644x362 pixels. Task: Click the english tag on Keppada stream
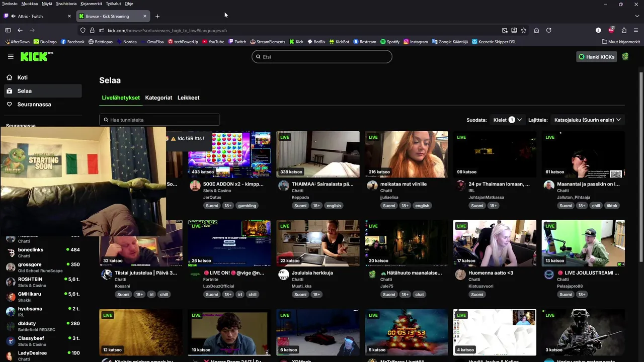coord(334,206)
